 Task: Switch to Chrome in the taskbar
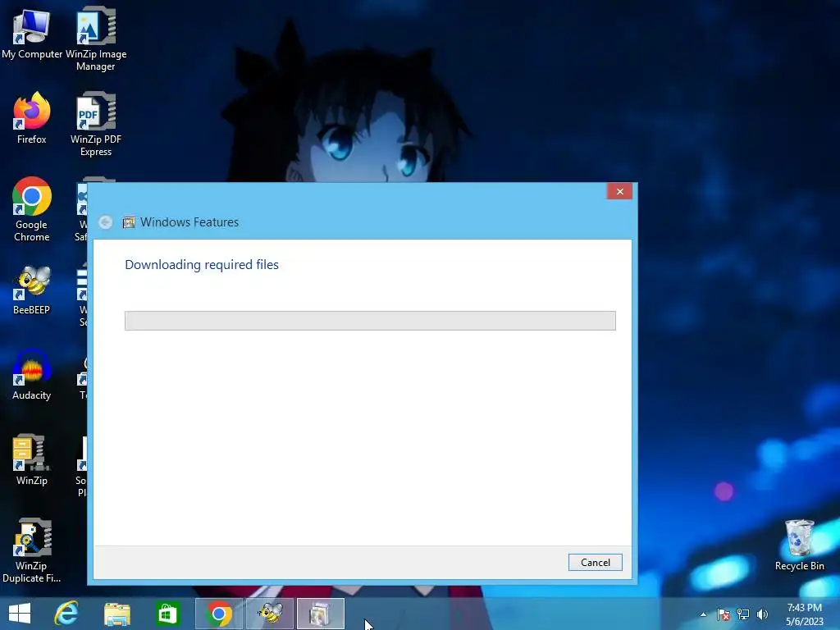(218, 614)
